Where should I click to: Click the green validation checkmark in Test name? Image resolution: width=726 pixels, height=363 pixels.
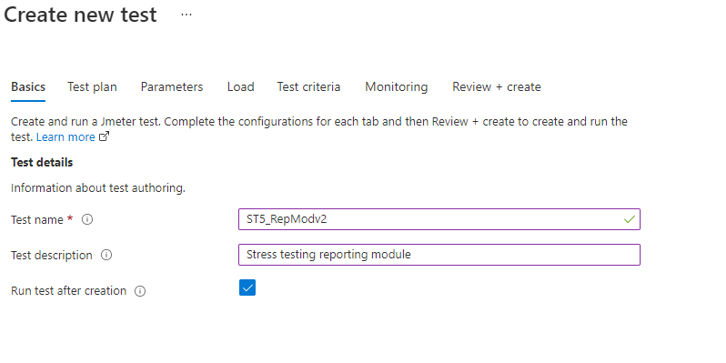tap(629, 219)
